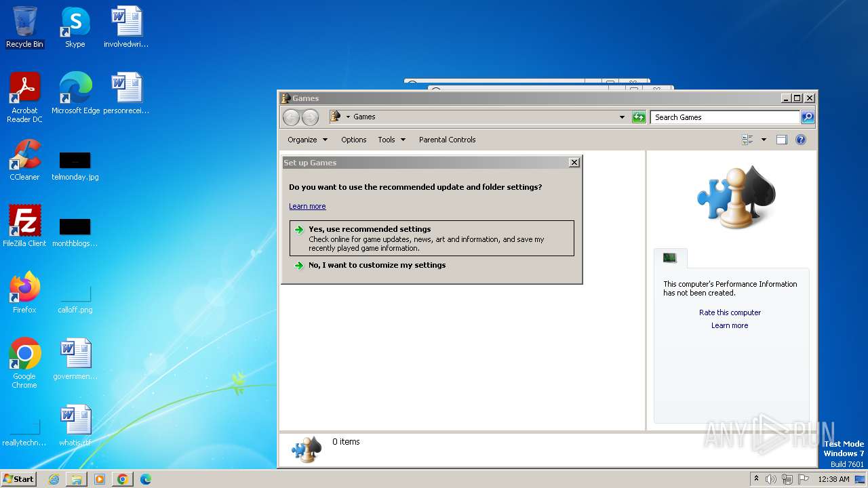The height and width of the screenshot is (488, 868).
Task: Select the whatis.rtf document icon
Action: [x=75, y=426]
